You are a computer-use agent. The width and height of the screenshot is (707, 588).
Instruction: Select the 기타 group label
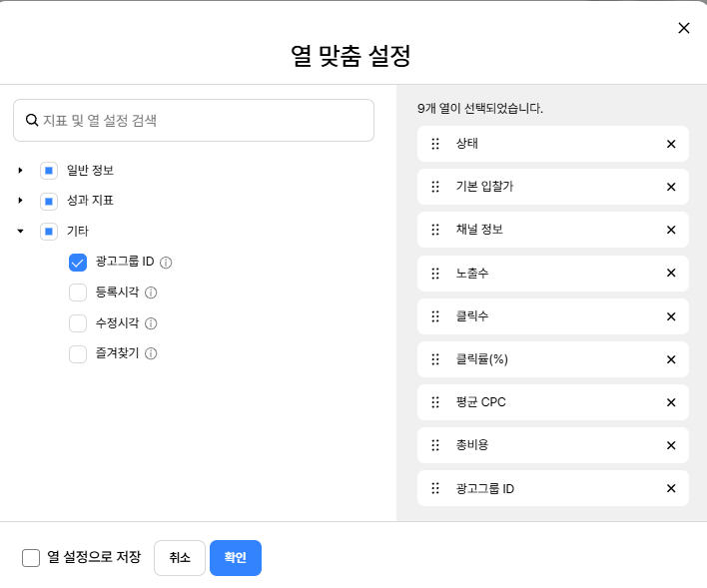[78, 231]
